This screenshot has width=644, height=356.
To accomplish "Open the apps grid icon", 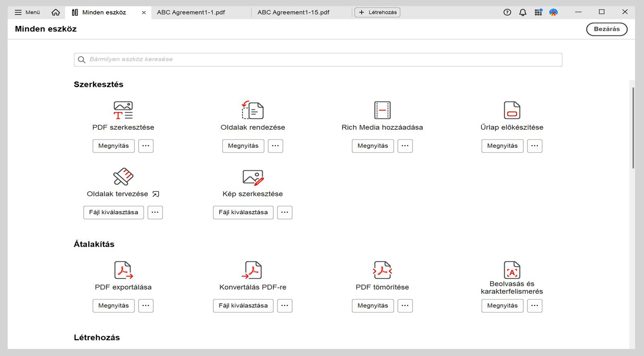I will (538, 12).
